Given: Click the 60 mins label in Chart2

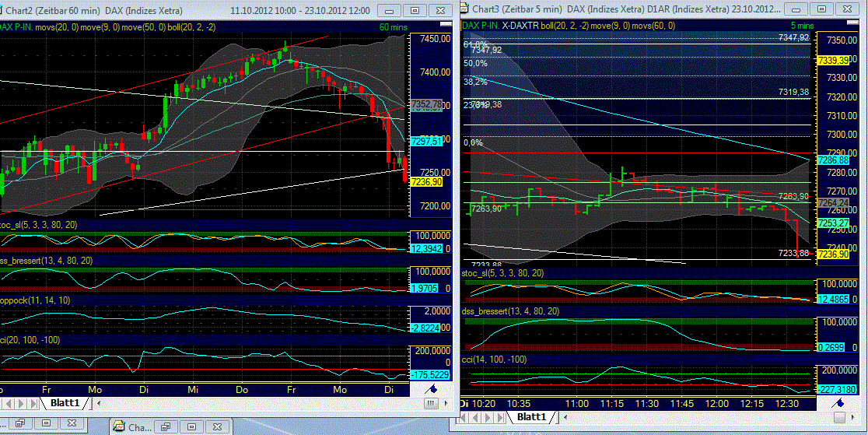Looking at the screenshot, I should pos(392,26).
